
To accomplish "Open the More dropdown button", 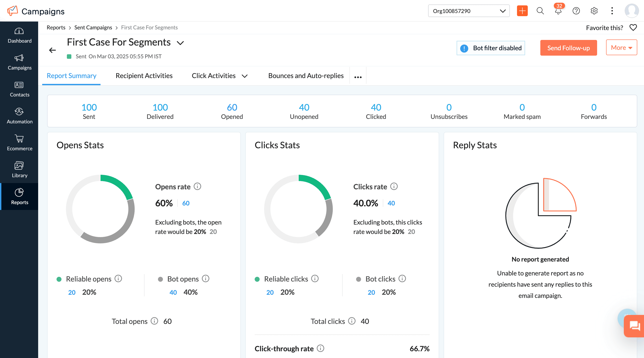I will coord(621,48).
